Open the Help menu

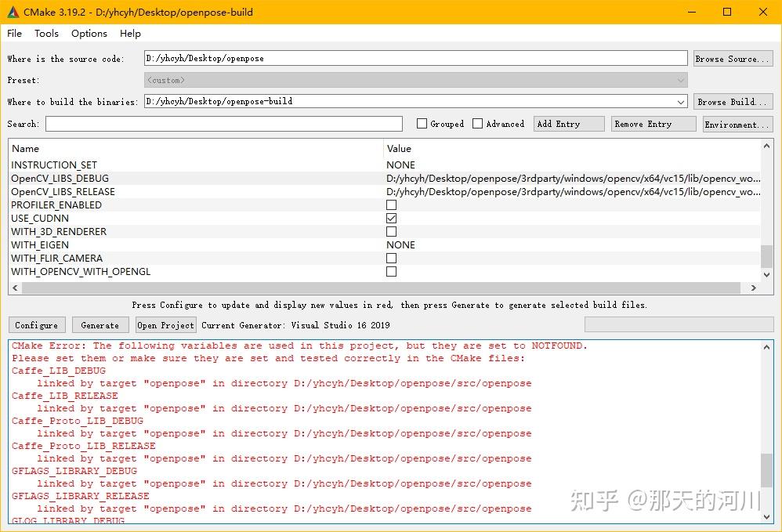pyautogui.click(x=130, y=34)
